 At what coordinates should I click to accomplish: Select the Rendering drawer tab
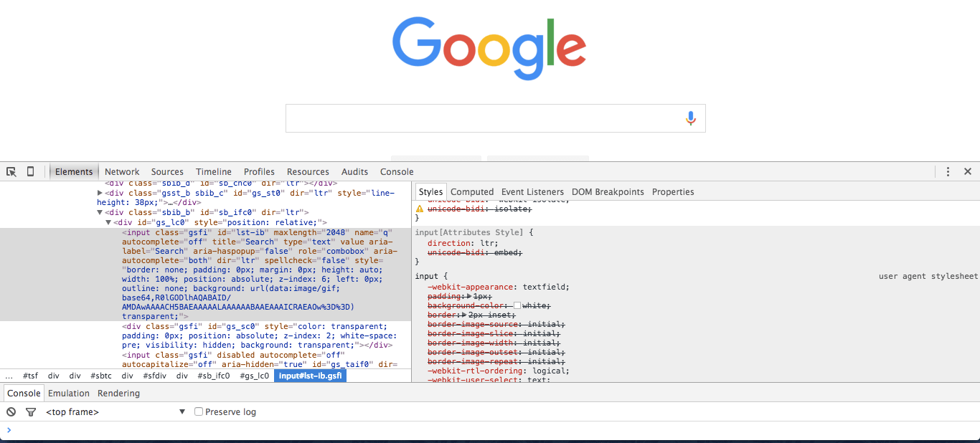coord(118,394)
